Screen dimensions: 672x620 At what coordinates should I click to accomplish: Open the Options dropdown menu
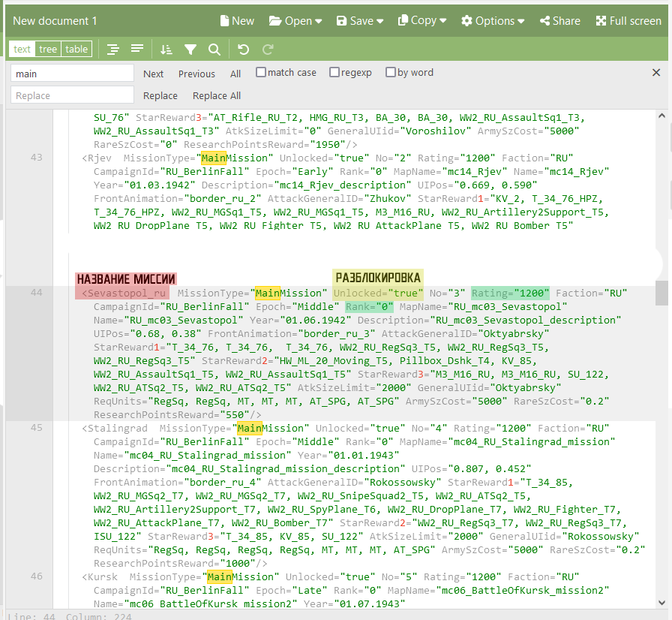pyautogui.click(x=493, y=20)
